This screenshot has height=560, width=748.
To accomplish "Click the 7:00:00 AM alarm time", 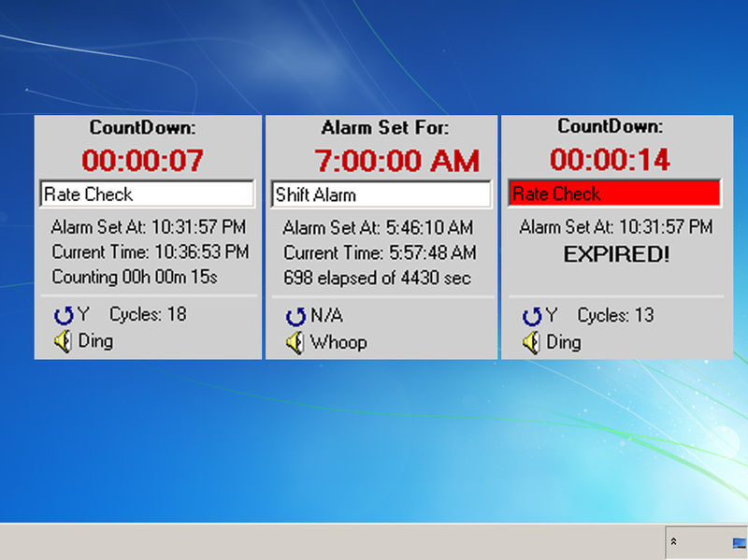I will 396,161.
